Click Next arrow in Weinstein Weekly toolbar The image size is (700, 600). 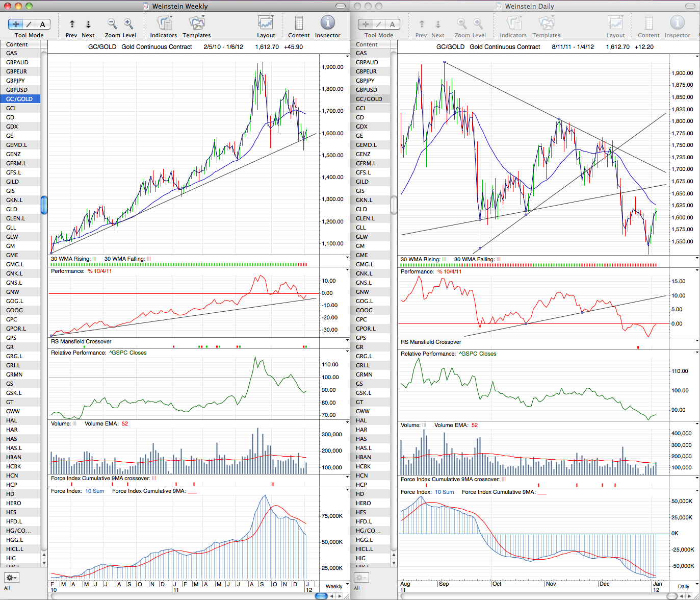(88, 24)
